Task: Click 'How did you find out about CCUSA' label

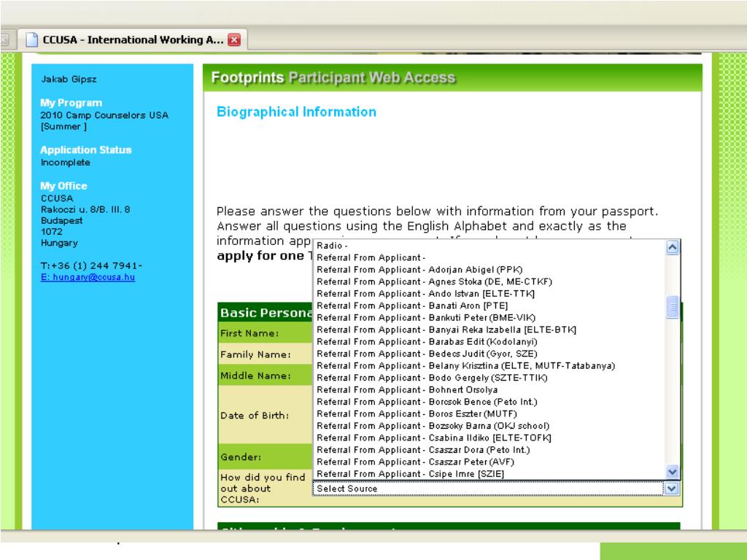Action: pyautogui.click(x=263, y=489)
